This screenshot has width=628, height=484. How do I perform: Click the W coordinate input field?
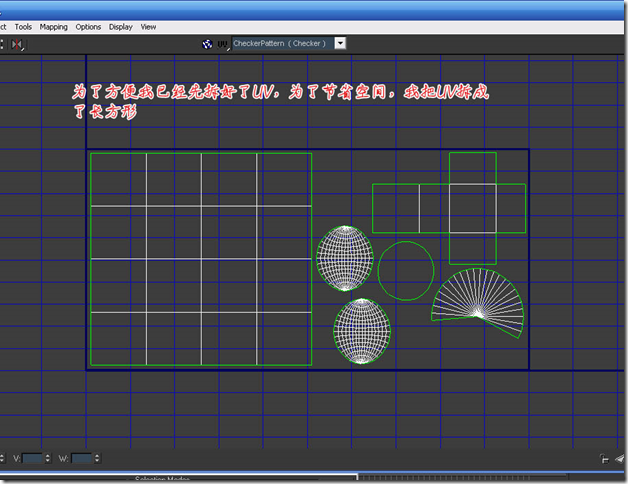[81, 458]
